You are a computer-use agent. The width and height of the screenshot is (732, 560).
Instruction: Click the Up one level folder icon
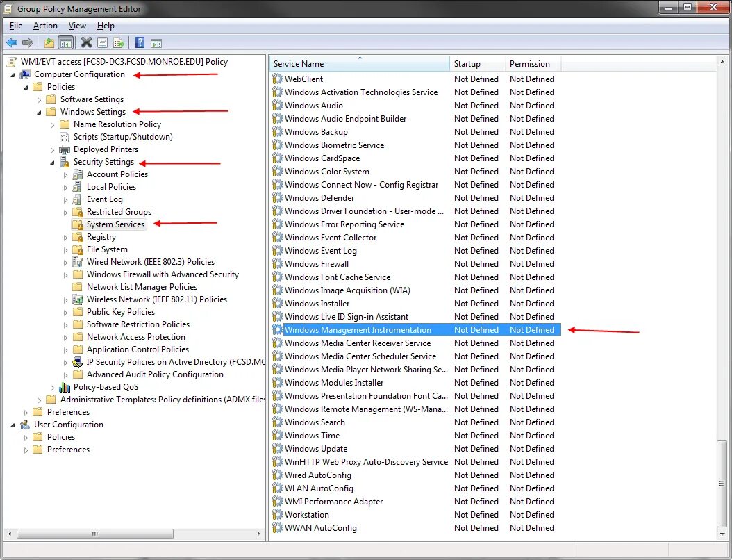(49, 43)
